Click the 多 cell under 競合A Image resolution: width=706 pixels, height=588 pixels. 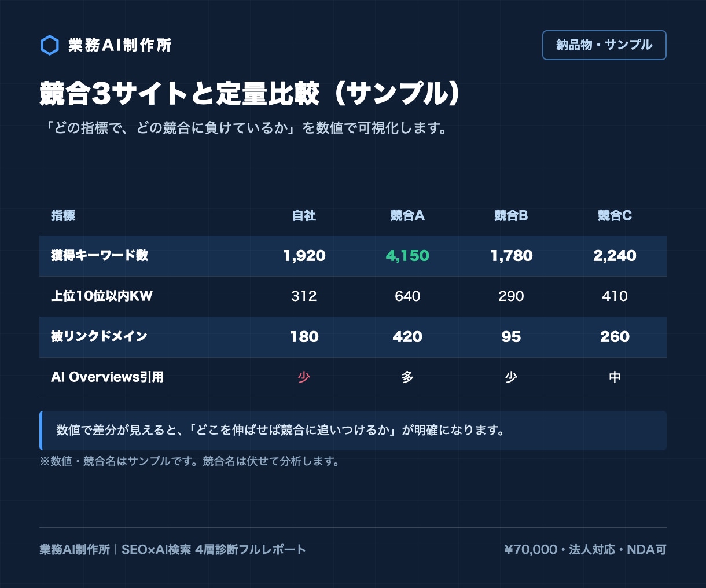(407, 377)
